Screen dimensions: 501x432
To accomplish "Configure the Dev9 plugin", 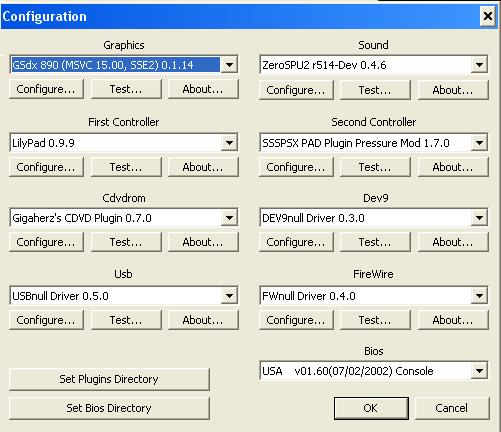I will [296, 242].
